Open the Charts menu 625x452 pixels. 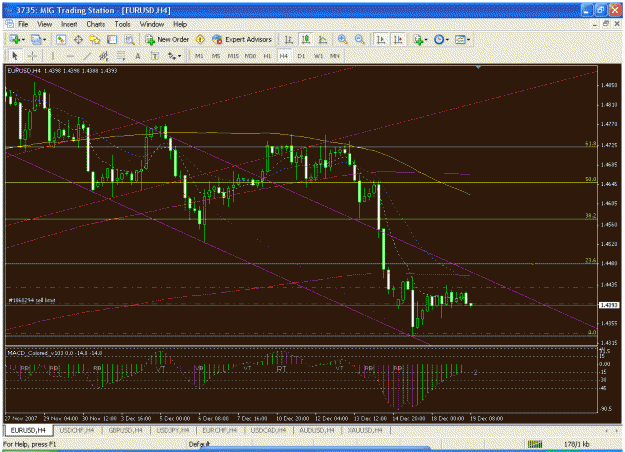(96, 24)
